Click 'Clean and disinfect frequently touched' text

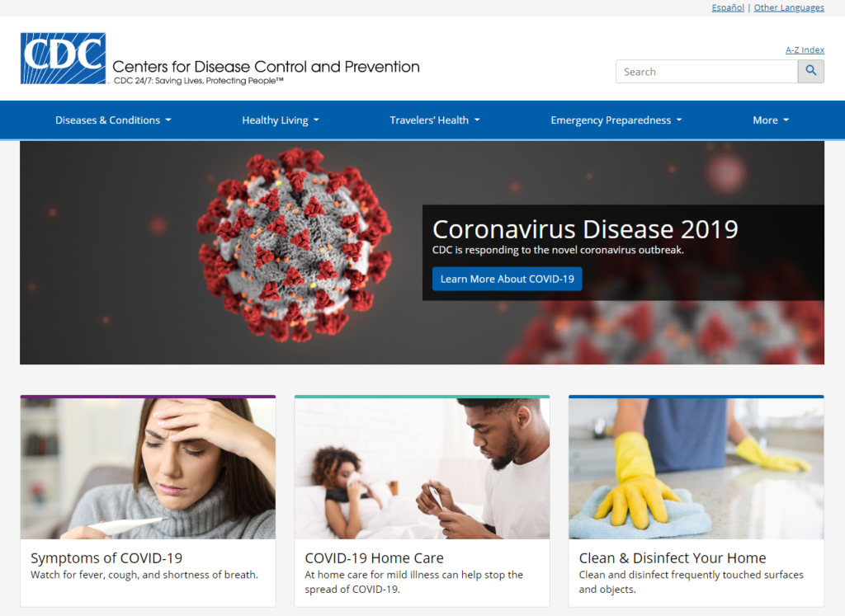click(x=691, y=581)
